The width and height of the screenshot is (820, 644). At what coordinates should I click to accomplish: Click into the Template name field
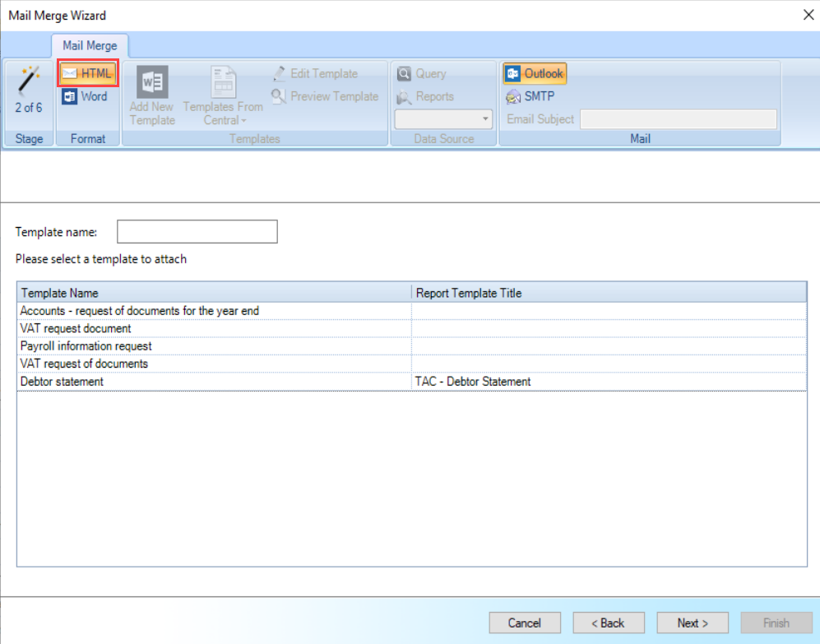(x=197, y=232)
